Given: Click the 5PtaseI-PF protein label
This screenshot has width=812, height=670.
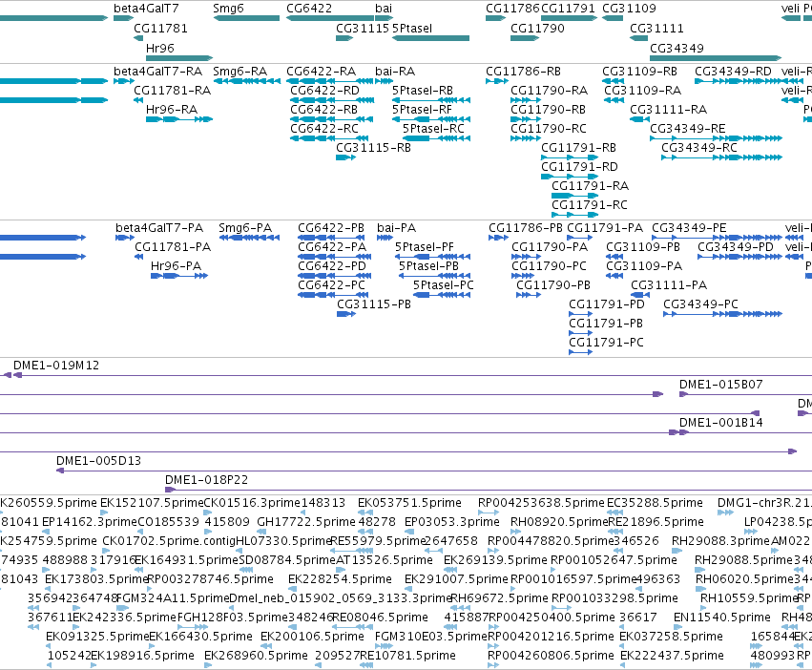Looking at the screenshot, I should point(425,247).
